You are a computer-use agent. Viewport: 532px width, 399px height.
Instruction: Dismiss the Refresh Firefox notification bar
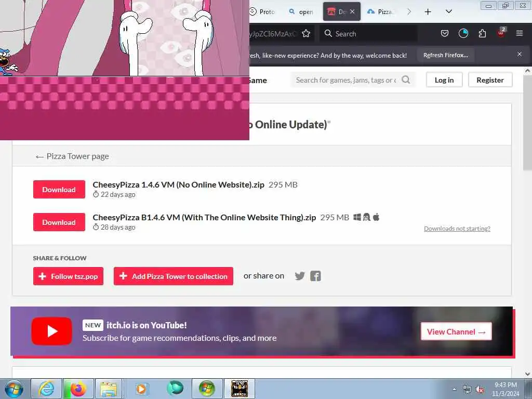[x=519, y=54]
